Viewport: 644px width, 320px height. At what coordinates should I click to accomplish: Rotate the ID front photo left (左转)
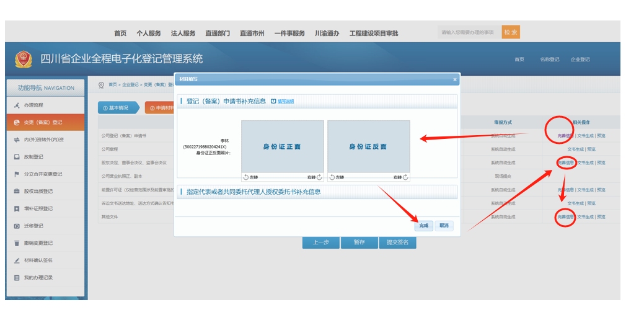click(x=250, y=177)
